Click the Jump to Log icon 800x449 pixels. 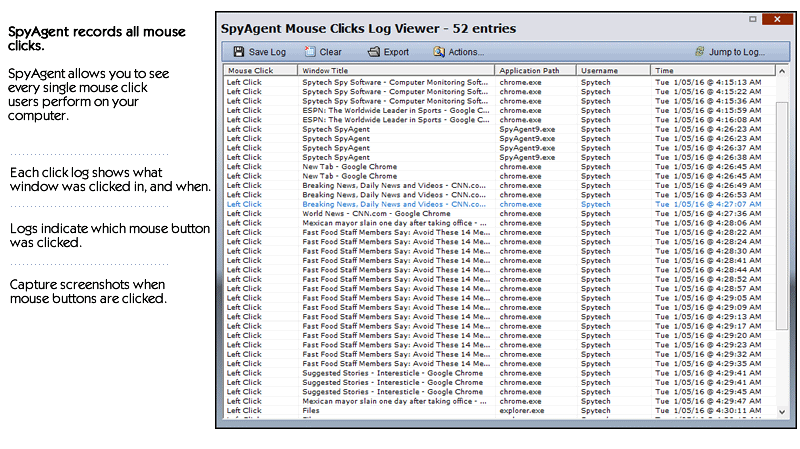699,52
